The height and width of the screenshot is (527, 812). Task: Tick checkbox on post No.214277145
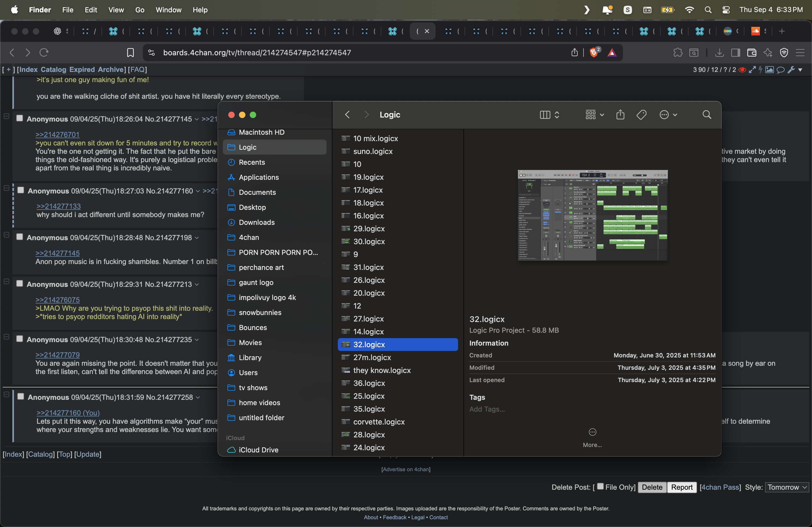tap(20, 118)
